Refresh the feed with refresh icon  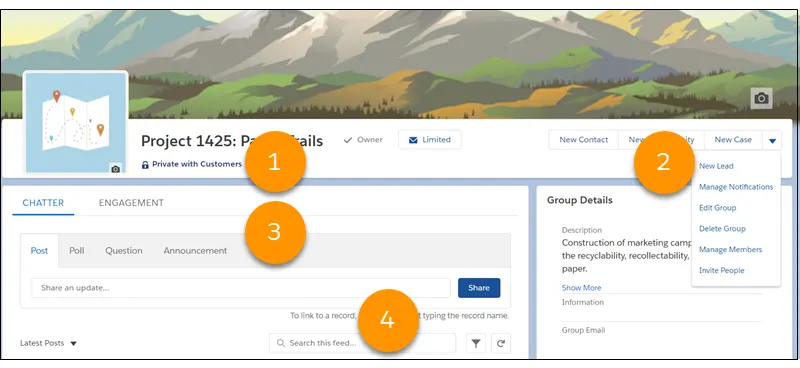point(501,344)
